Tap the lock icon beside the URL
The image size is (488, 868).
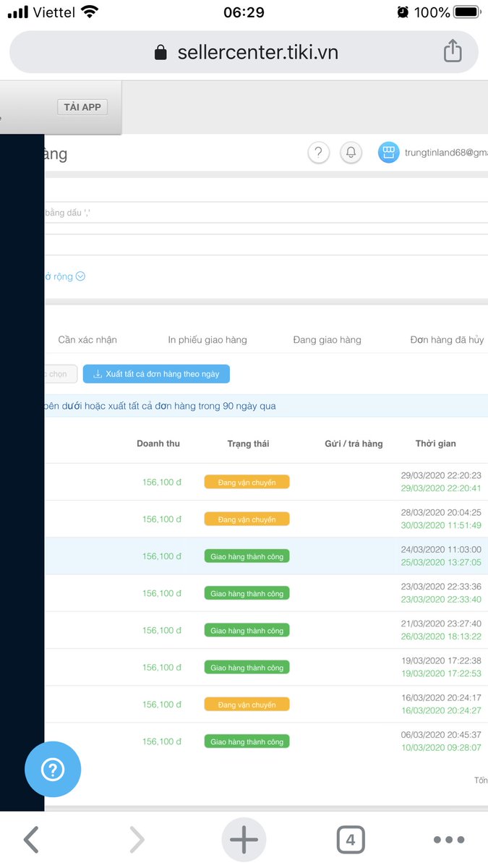pos(160,53)
